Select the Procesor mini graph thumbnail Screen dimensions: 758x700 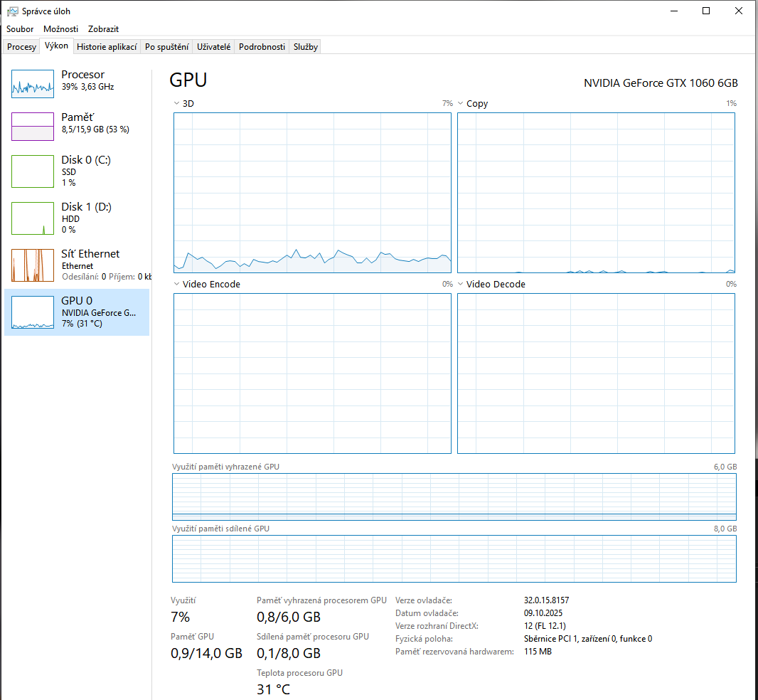tap(33, 84)
